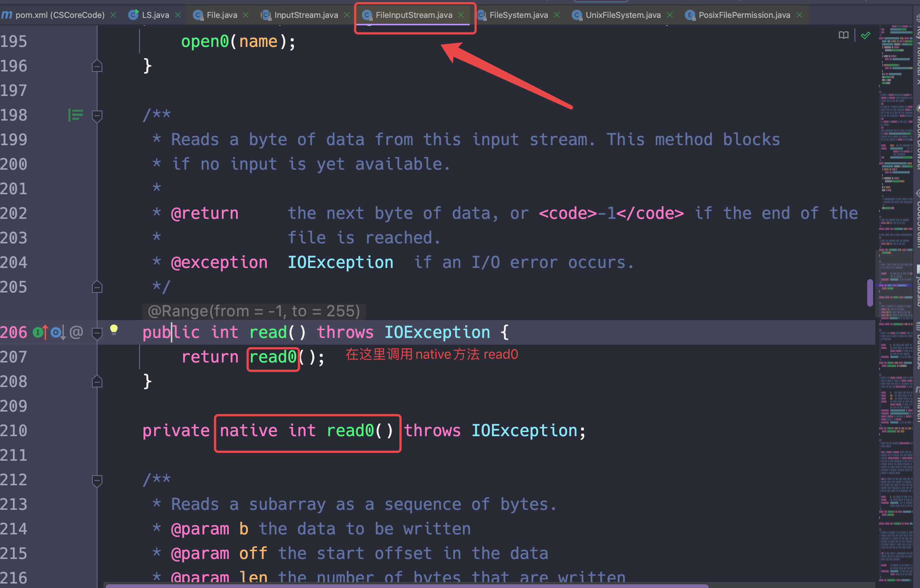Switch to the UnixFileSystem.java tab
This screenshot has height=588, width=920.
[622, 15]
